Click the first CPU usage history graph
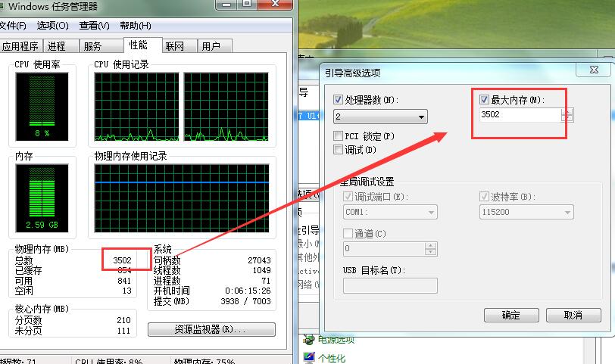 coord(136,107)
